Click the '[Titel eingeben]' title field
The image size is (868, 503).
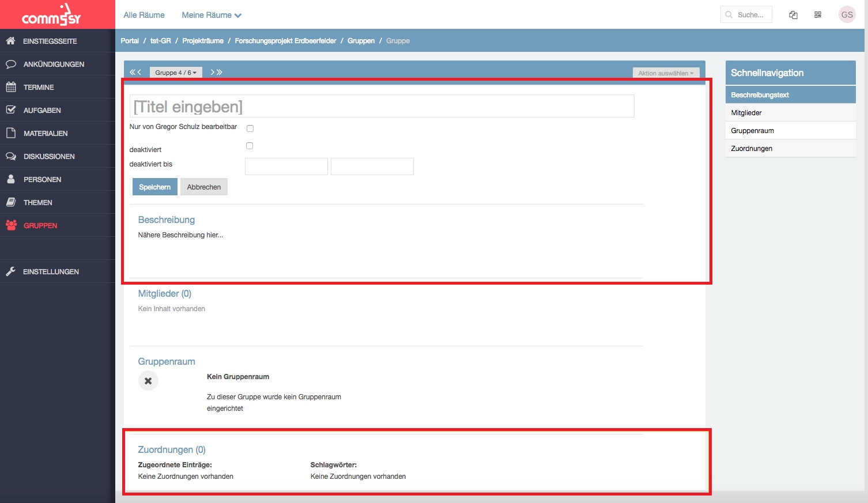coord(382,106)
